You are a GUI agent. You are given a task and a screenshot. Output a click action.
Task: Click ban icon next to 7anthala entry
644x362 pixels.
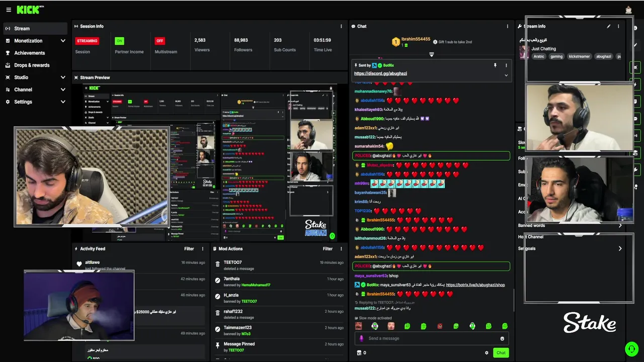coord(217,281)
